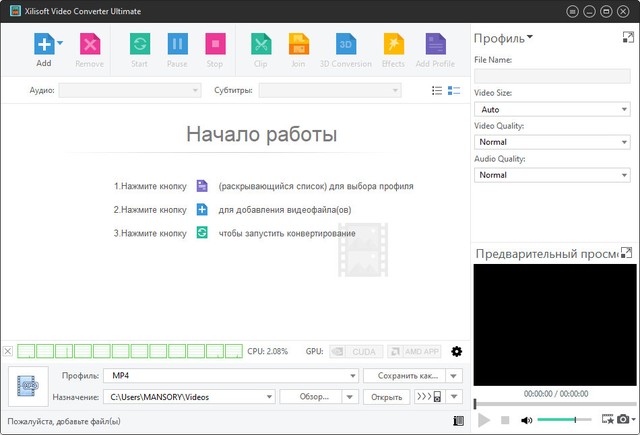The image size is (640, 435).
Task: Open the Effects wand tool
Action: tap(393, 44)
